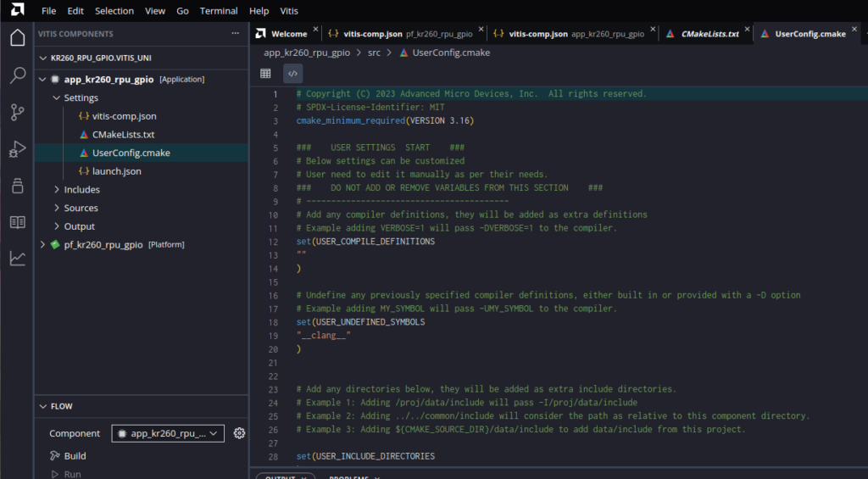Viewport: 868px width, 479px height.
Task: Open the Go menu
Action: [x=182, y=10]
